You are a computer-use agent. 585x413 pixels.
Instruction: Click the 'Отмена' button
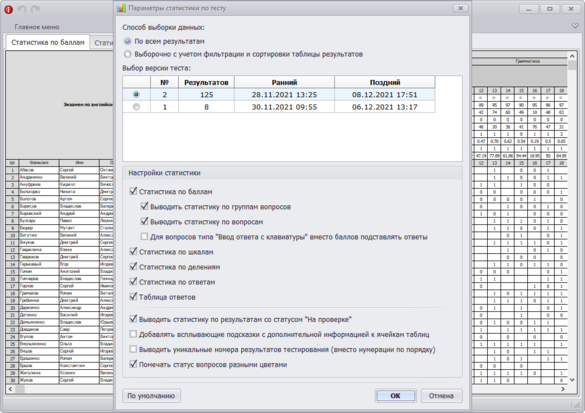tap(441, 396)
